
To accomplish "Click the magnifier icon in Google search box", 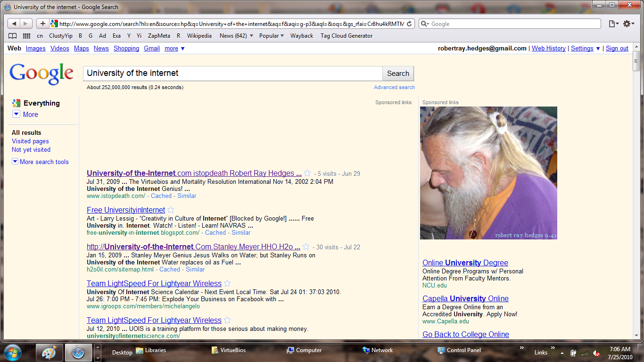I will coord(425,24).
